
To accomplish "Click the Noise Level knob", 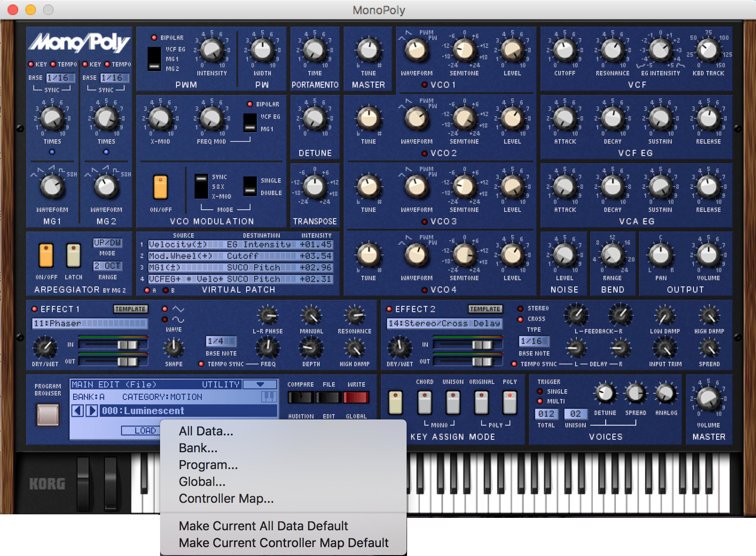I will click(x=564, y=255).
